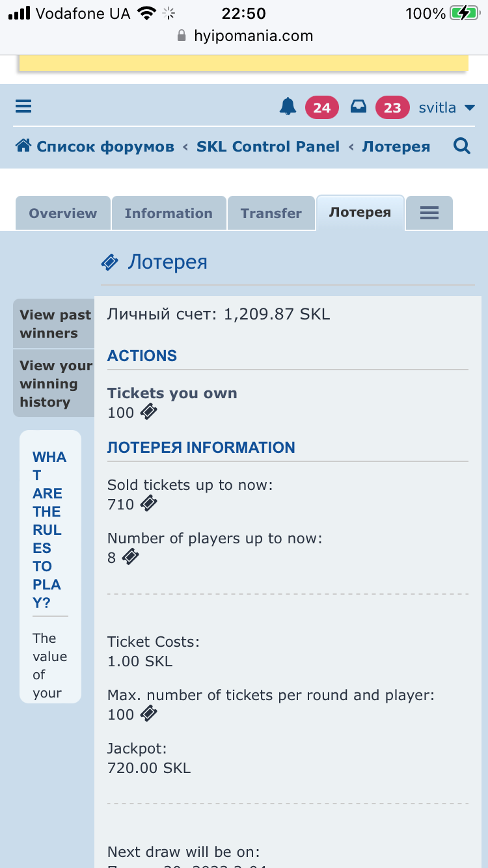Image resolution: width=488 pixels, height=868 pixels.
Task: Click the ticket icon next to 8 players
Action: click(131, 557)
